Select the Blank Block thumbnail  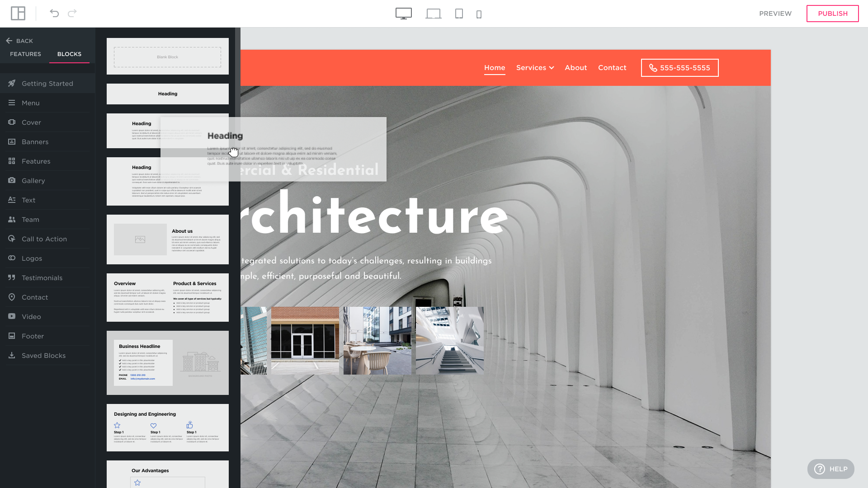coord(167,57)
